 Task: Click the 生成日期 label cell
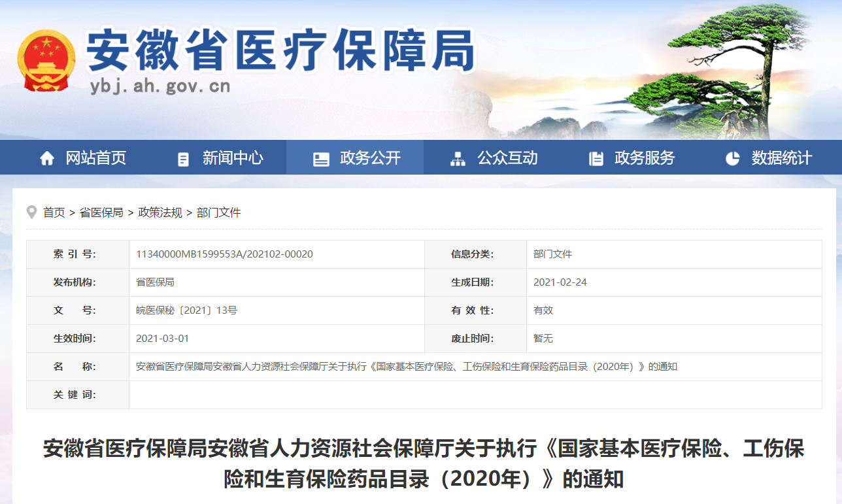click(475, 282)
